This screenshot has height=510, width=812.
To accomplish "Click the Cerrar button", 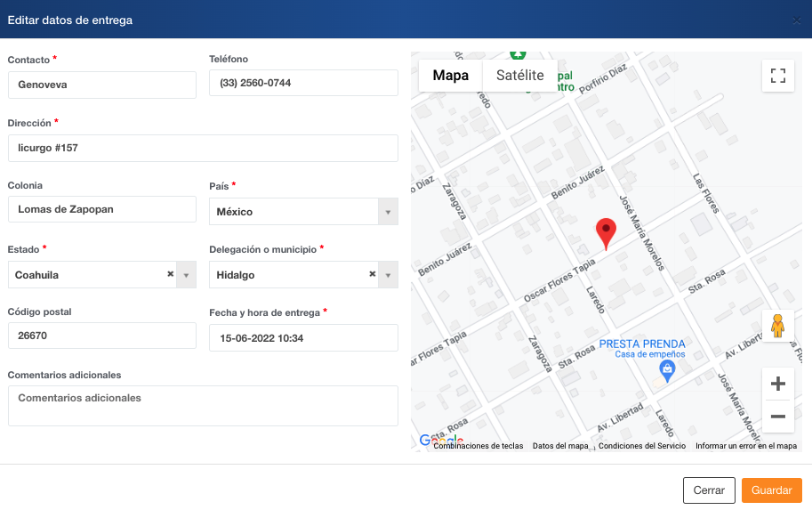I will point(709,490).
